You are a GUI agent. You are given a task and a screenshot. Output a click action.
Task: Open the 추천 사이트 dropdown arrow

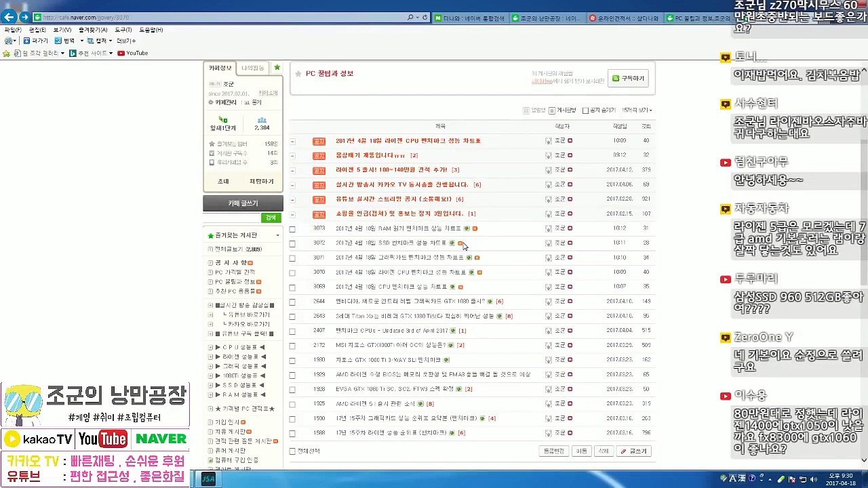tap(113, 53)
